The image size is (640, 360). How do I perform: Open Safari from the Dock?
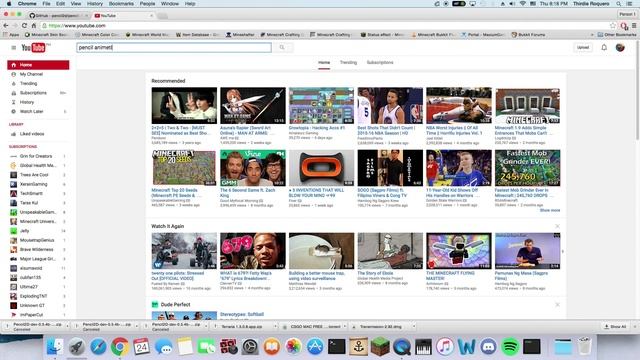coord(98,347)
